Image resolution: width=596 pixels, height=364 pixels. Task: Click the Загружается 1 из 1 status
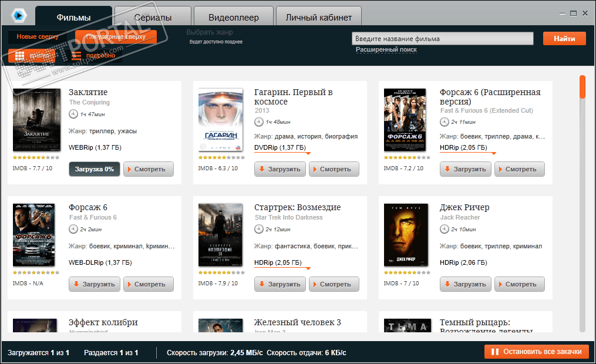tap(38, 353)
